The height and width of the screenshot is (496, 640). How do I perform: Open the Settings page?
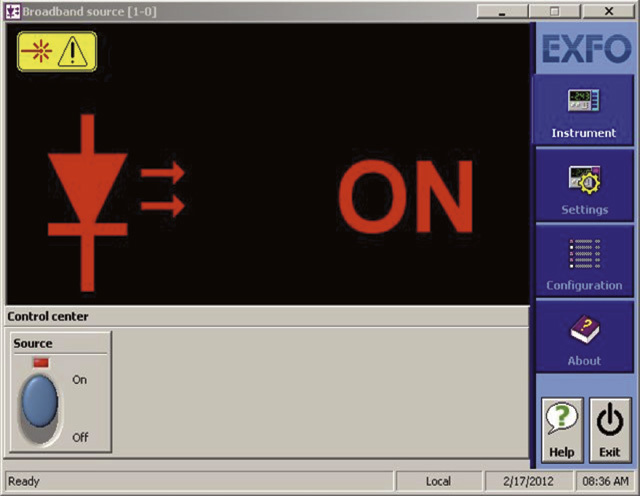[x=584, y=188]
